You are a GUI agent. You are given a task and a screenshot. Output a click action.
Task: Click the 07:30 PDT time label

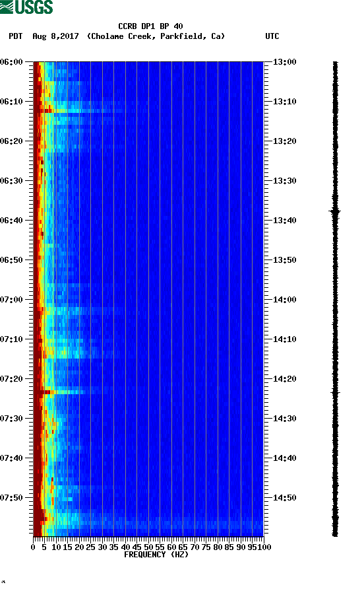click(x=11, y=419)
